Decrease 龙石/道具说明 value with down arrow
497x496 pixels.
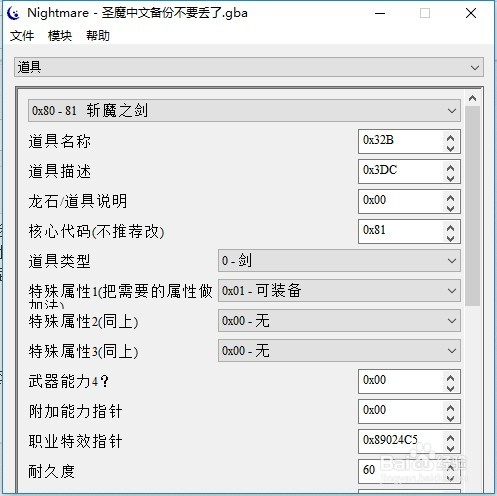[450, 208]
